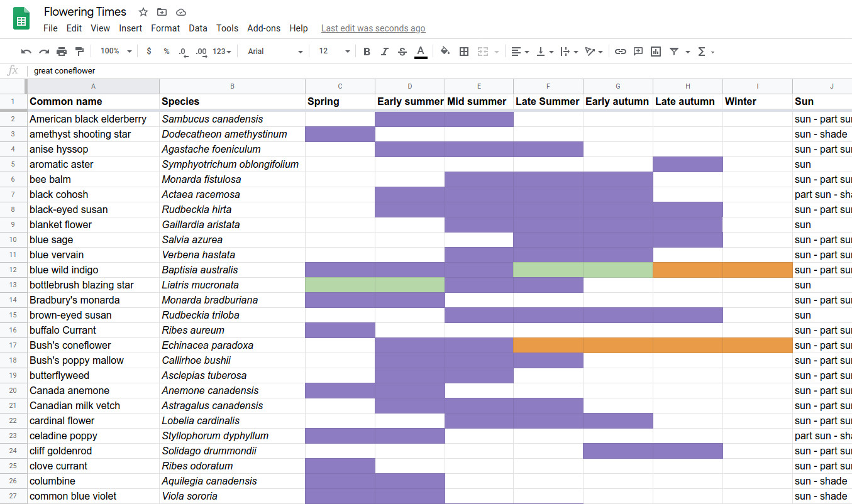
Task: Select the paint format tool
Action: 79,52
